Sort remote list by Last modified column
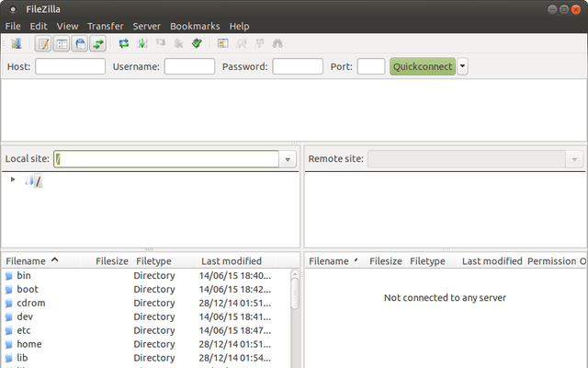Image resolution: width=588 pixels, height=368 pixels. click(x=492, y=261)
